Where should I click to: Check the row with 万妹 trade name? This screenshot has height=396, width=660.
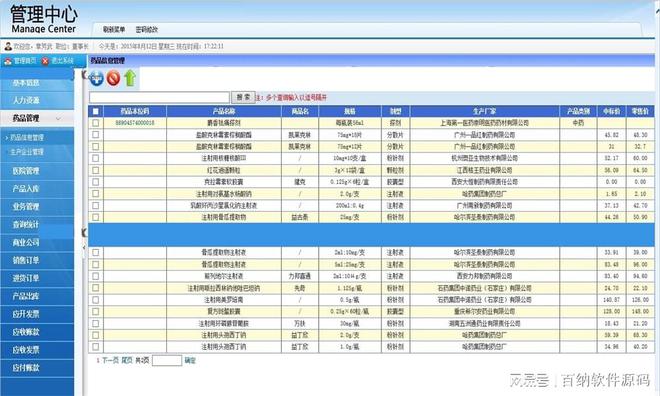(x=96, y=323)
